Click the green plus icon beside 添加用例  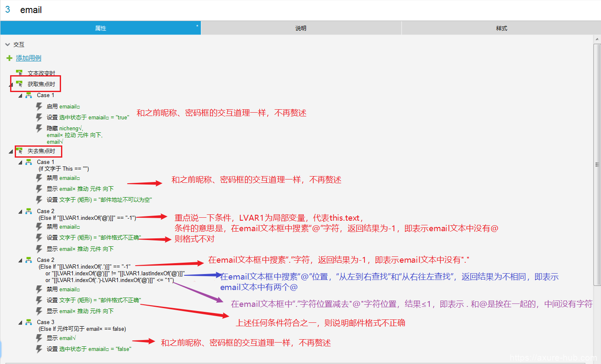click(9, 58)
